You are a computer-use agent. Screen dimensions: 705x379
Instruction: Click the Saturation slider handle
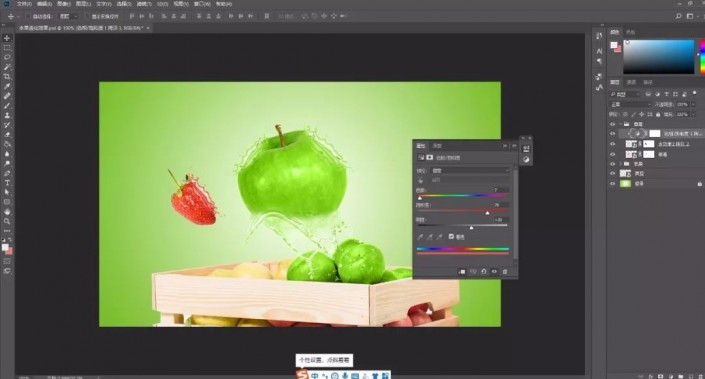point(487,213)
